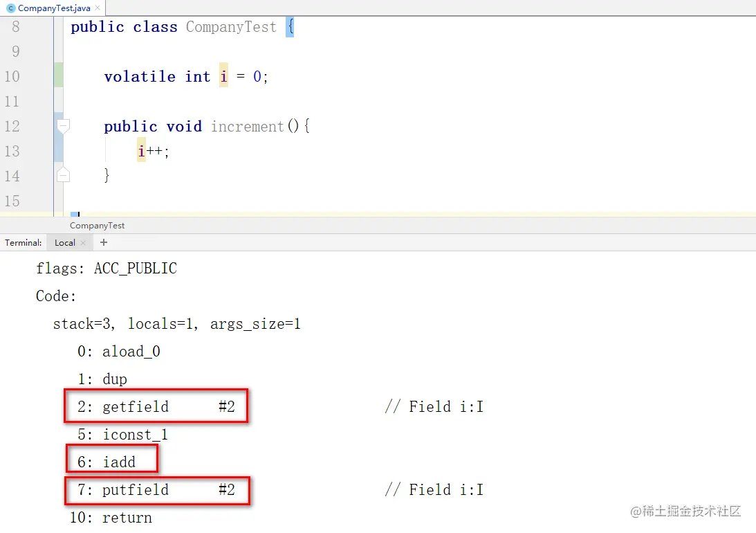Click line number 15 in the gutter
Screen dimensions: 756x533
pos(12,201)
